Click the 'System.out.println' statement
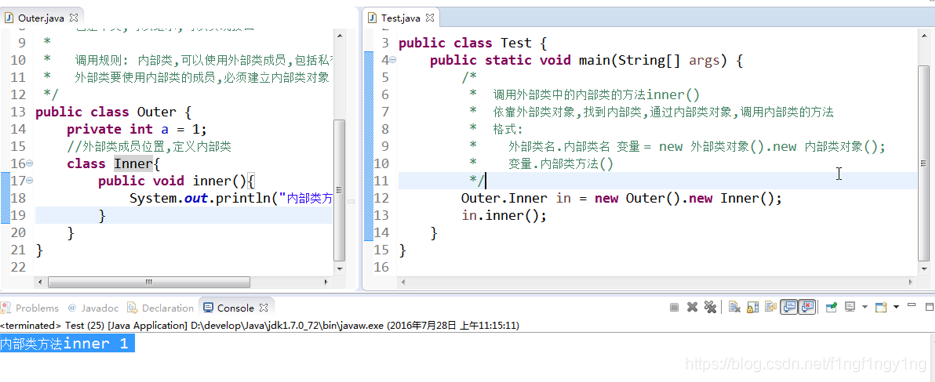 [231, 198]
